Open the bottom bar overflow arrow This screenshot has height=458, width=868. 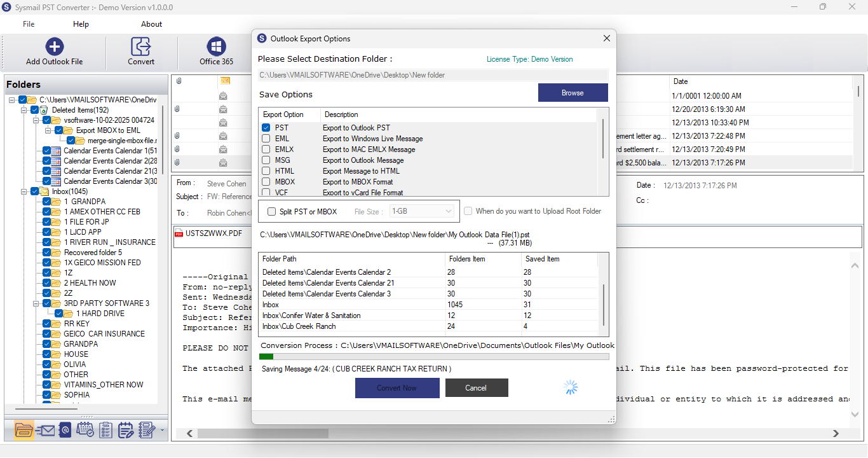pos(162,431)
